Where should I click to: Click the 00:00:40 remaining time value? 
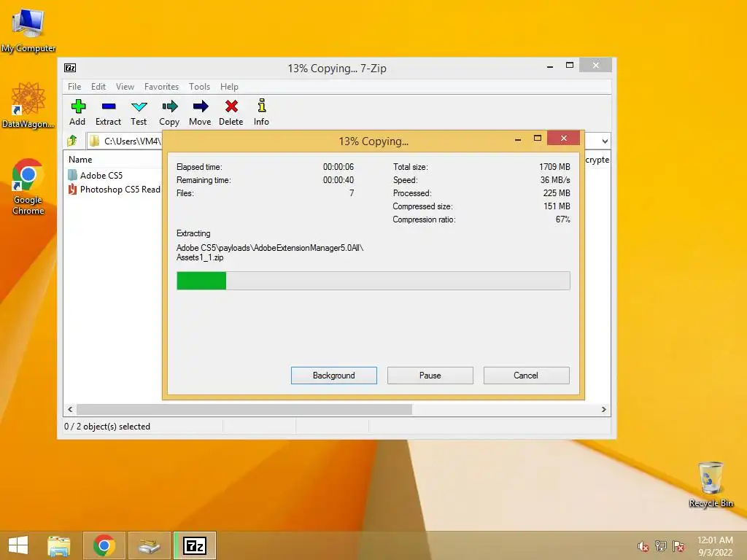338,180
